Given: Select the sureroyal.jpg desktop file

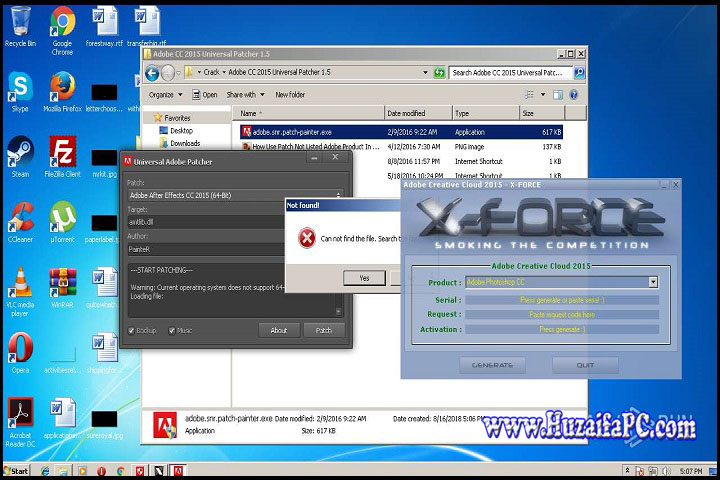Looking at the screenshot, I should click(104, 424).
